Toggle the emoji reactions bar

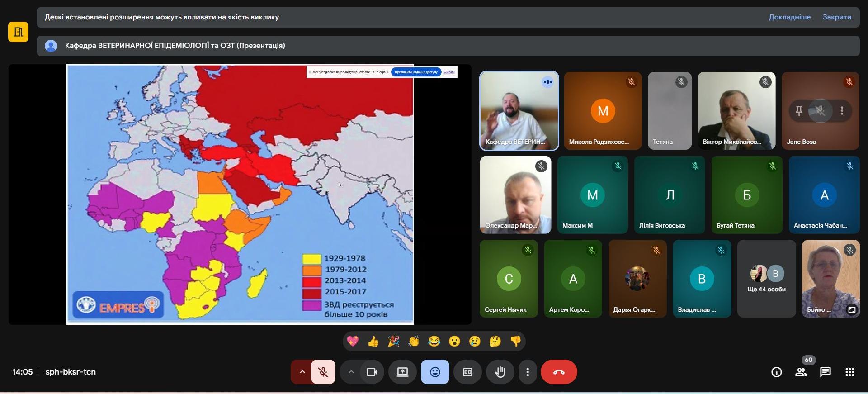tap(435, 372)
